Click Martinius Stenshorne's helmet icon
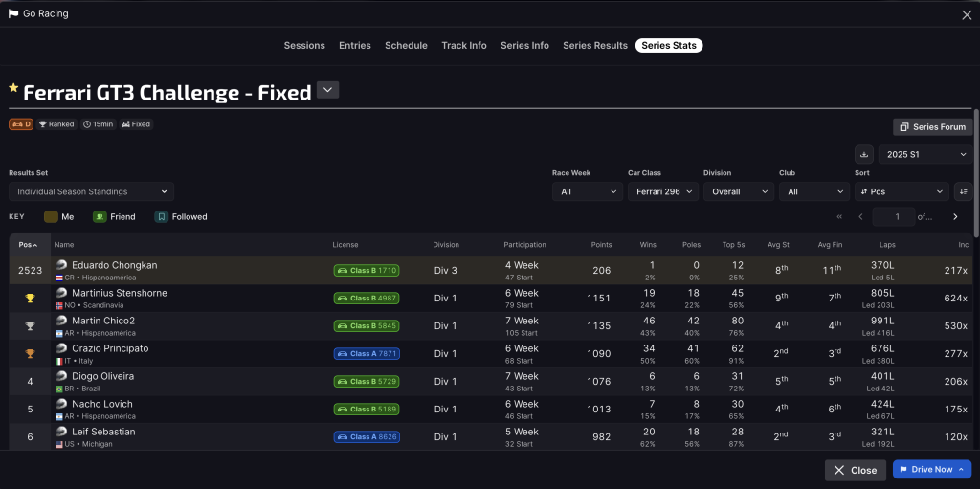 [61, 293]
